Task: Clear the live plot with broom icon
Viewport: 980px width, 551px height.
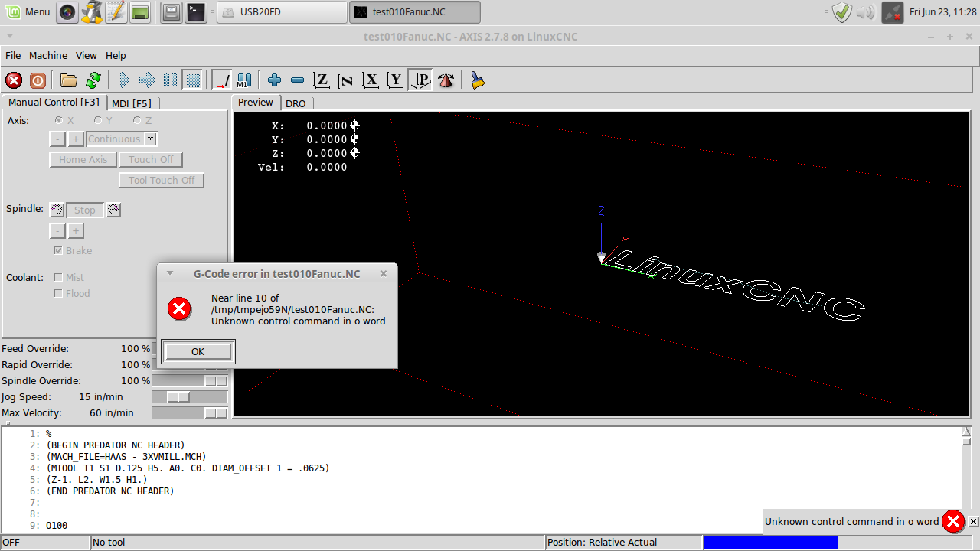Action: click(x=479, y=80)
